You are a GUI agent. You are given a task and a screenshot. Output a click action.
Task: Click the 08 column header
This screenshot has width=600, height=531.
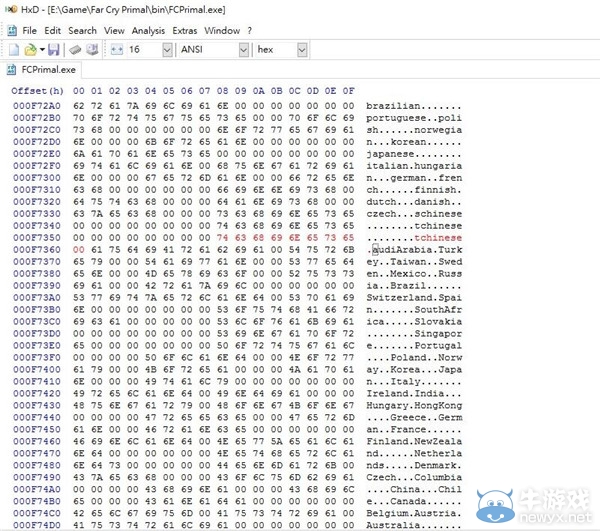222,91
